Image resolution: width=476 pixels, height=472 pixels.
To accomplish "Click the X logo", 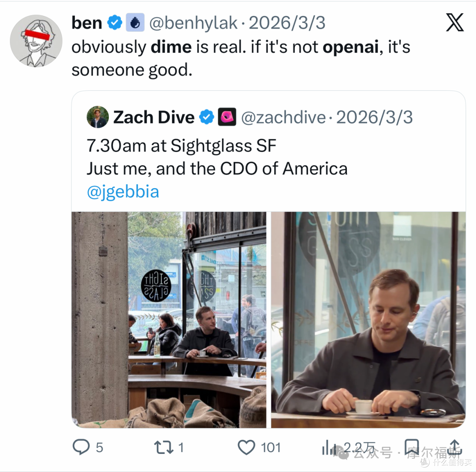I will [x=455, y=22].
